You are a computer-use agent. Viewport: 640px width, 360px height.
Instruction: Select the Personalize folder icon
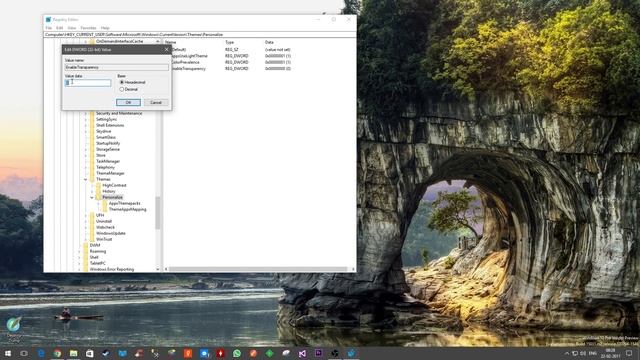[x=98, y=197]
